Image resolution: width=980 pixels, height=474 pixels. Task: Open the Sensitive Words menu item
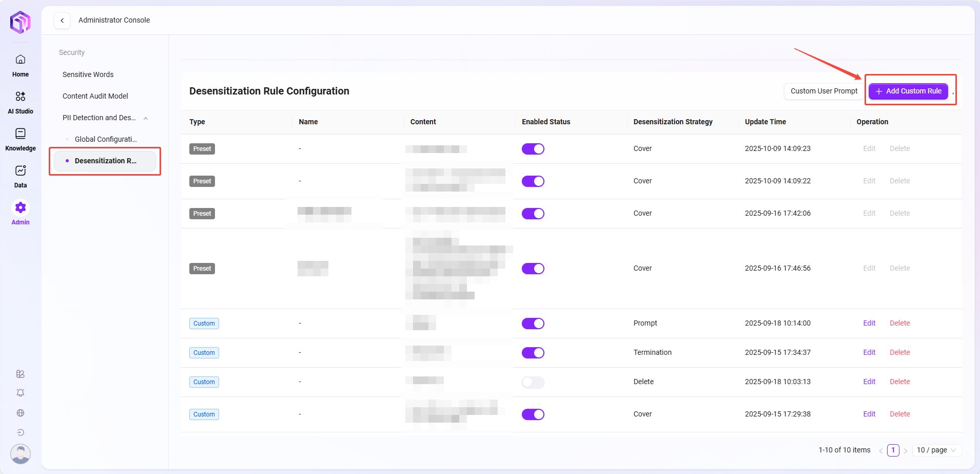coord(88,74)
